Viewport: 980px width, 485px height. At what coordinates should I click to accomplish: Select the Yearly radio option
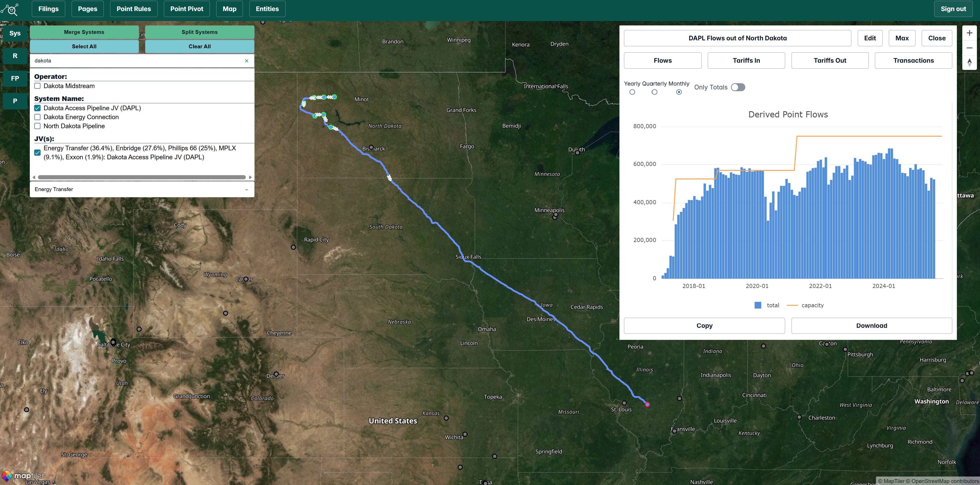(x=632, y=92)
